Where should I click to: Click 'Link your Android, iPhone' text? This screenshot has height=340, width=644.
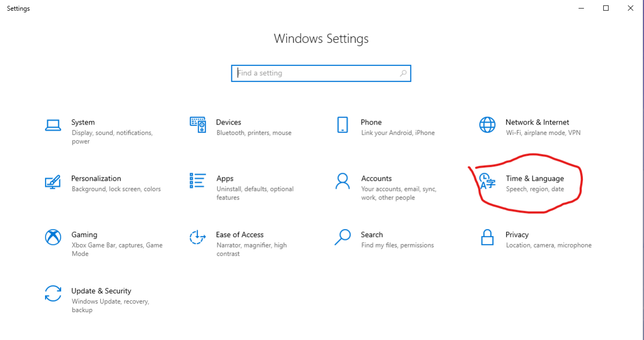(398, 133)
